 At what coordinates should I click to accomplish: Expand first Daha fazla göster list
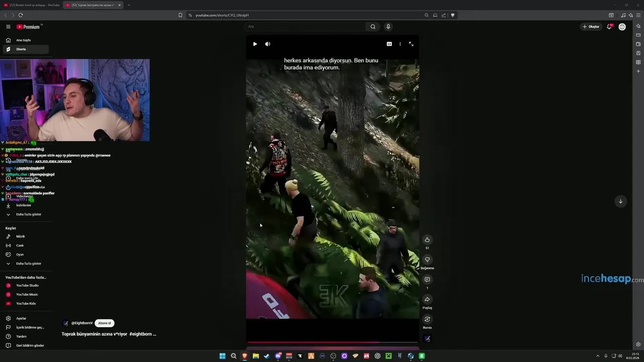tap(25, 214)
